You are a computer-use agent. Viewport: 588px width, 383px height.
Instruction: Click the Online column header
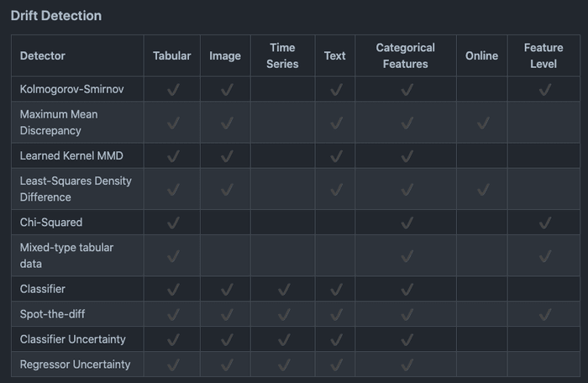tap(482, 56)
